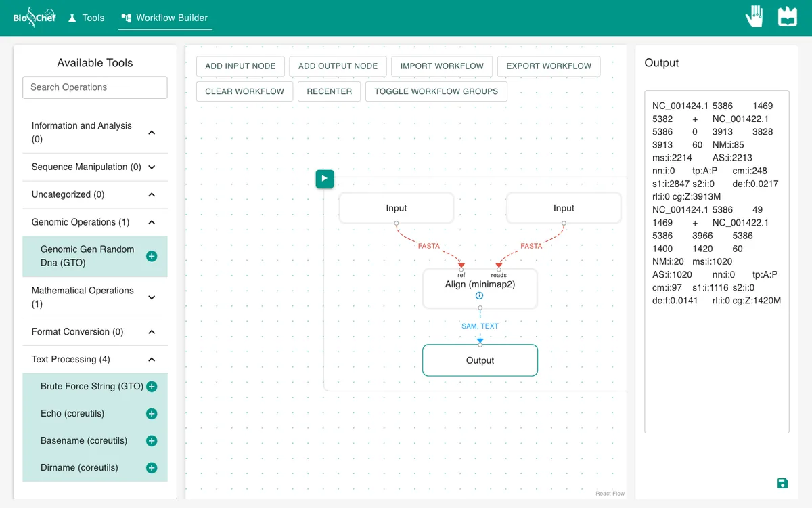The image size is (812, 508).
Task: Collapse the Text Processing category
Action: 152,360
